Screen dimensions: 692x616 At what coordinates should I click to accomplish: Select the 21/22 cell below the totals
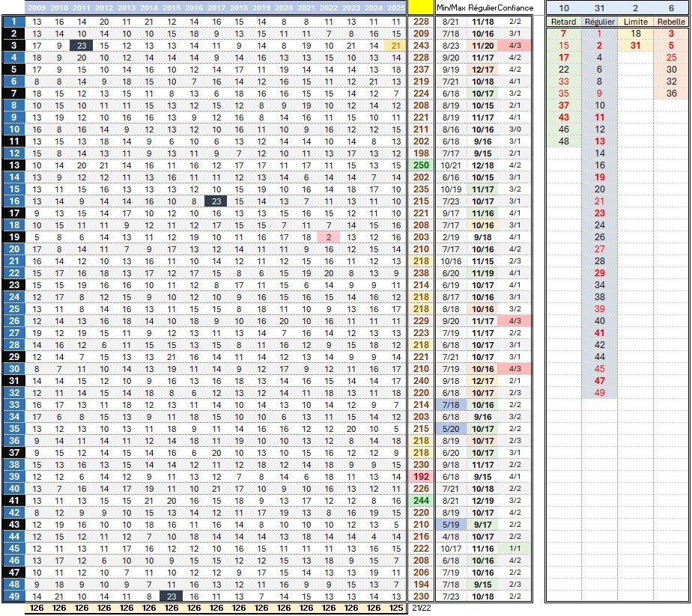click(422, 608)
